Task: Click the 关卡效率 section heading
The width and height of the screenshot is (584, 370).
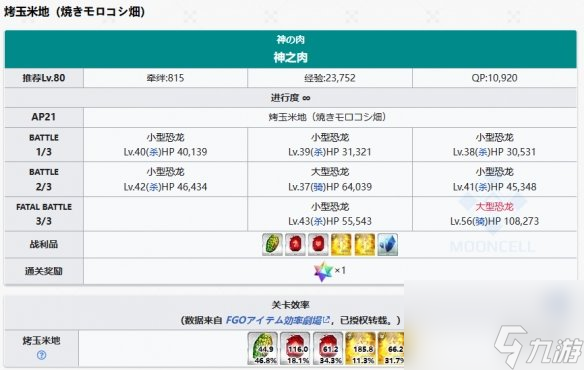Action: point(291,305)
